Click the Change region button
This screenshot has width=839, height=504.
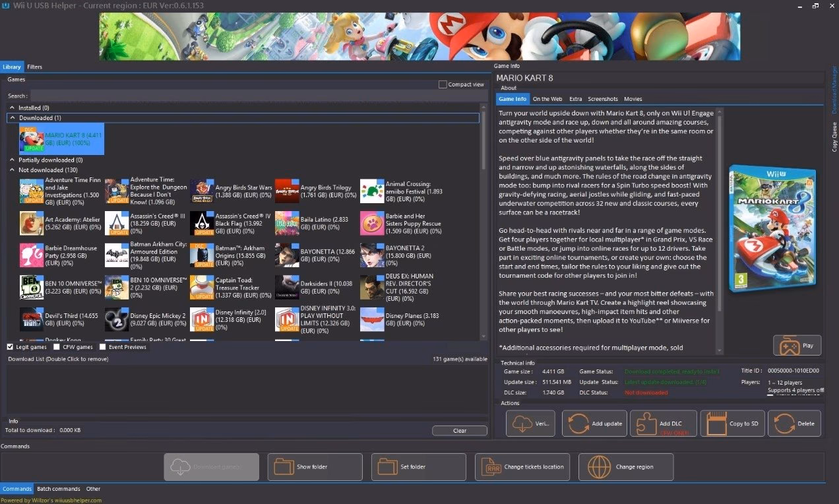click(x=625, y=467)
